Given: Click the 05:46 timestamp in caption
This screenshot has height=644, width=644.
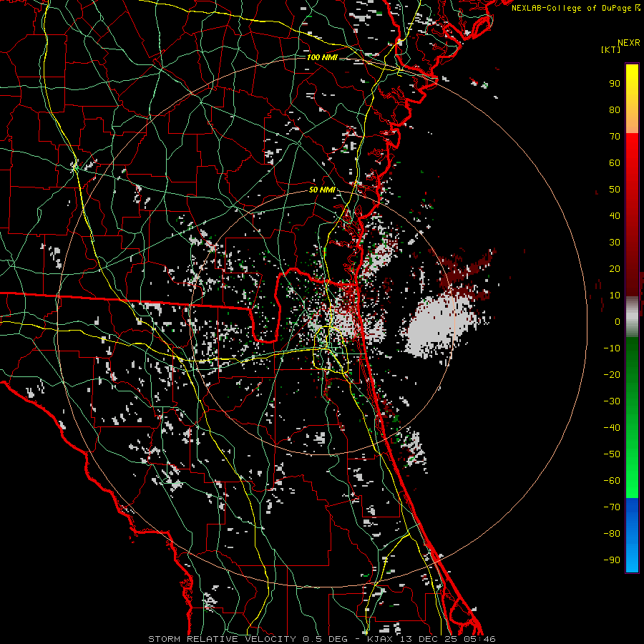Looking at the screenshot, I should pyautogui.click(x=479, y=639).
